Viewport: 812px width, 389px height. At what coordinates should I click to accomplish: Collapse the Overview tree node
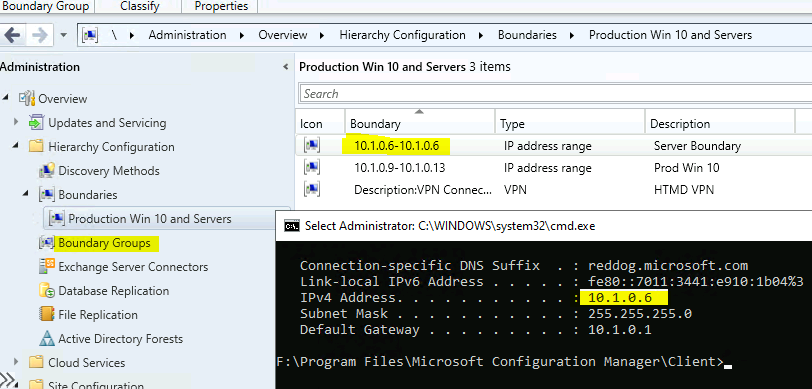pyautogui.click(x=6, y=97)
